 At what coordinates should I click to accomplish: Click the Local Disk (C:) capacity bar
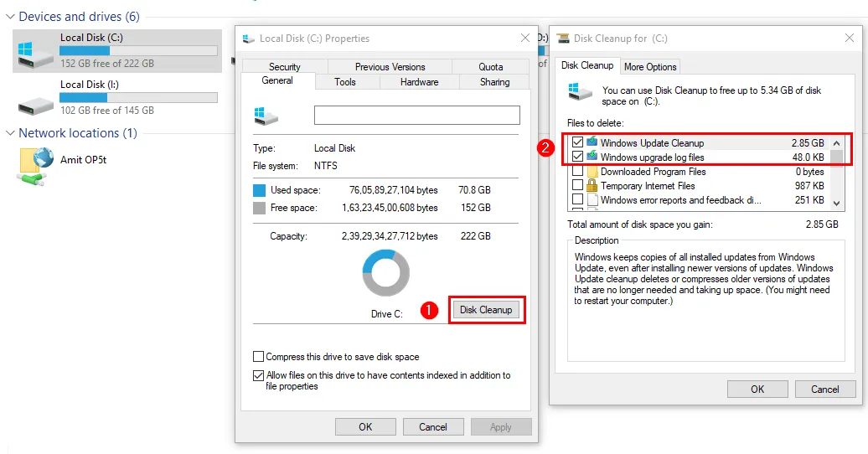(x=138, y=51)
